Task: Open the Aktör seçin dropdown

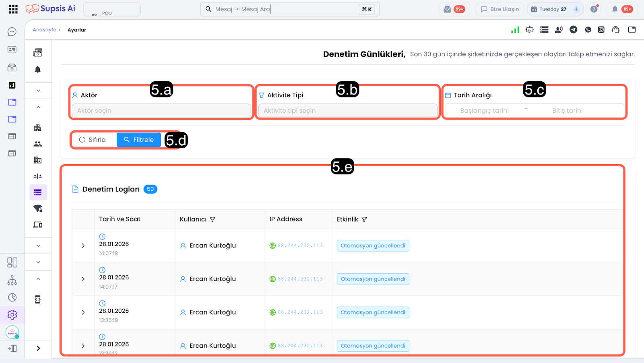Action: [x=161, y=111]
